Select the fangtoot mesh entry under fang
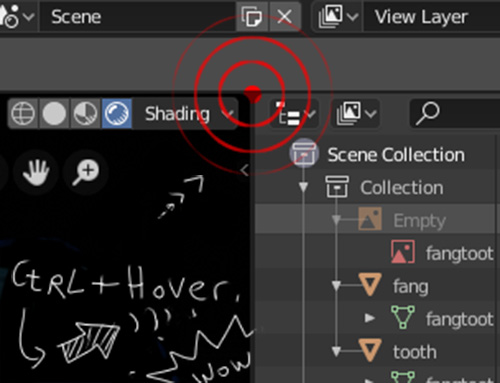The image size is (500, 383). (x=460, y=319)
